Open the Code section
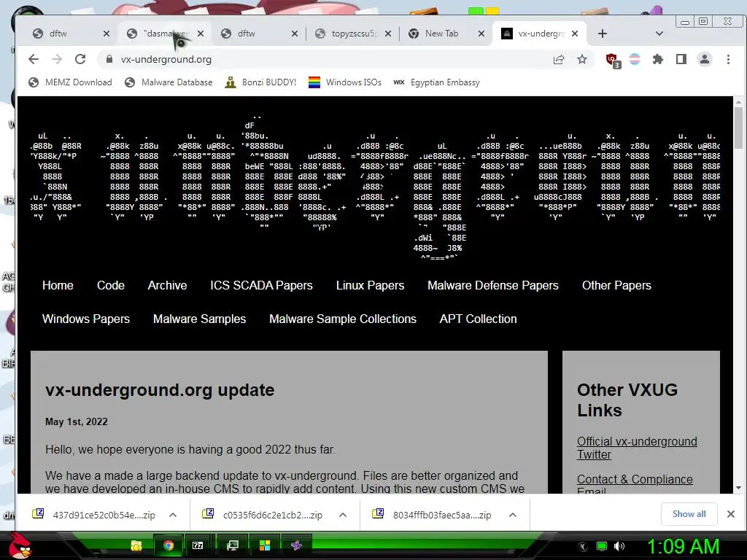This screenshot has width=747, height=560. click(x=111, y=285)
